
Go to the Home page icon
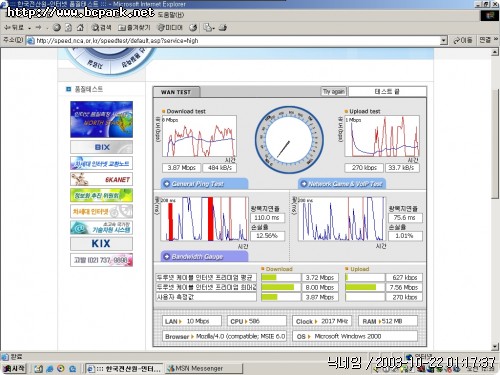80,28
